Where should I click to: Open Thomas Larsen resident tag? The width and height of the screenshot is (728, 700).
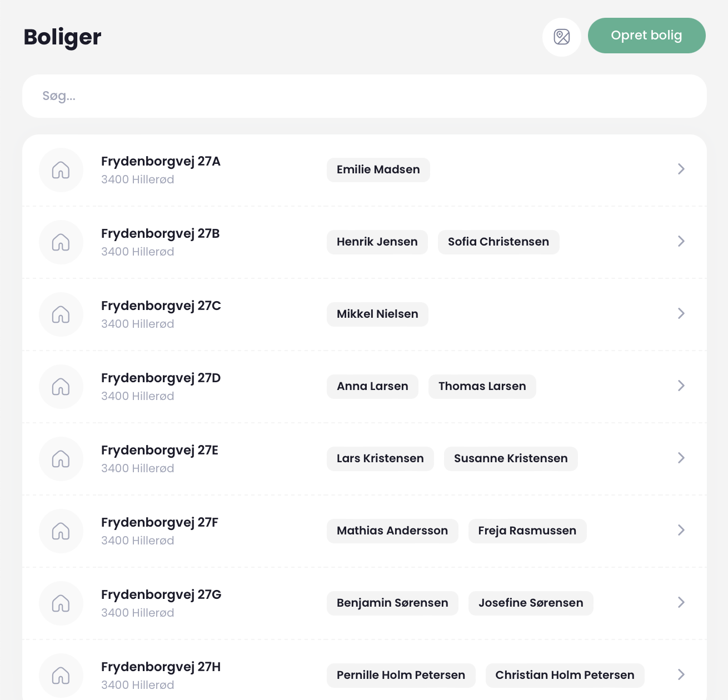(482, 387)
